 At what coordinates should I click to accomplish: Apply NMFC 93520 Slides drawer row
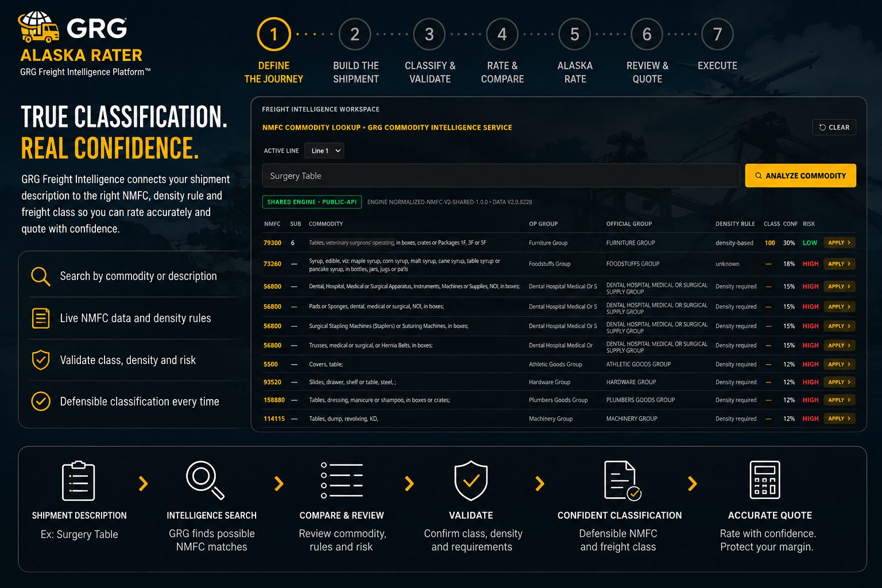coord(839,382)
